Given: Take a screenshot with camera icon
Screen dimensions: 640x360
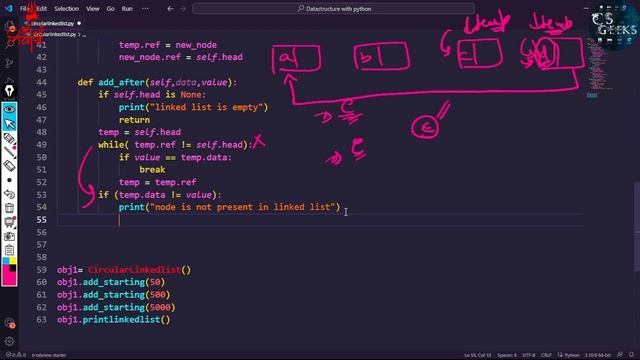Looking at the screenshot, I should 9,236.
